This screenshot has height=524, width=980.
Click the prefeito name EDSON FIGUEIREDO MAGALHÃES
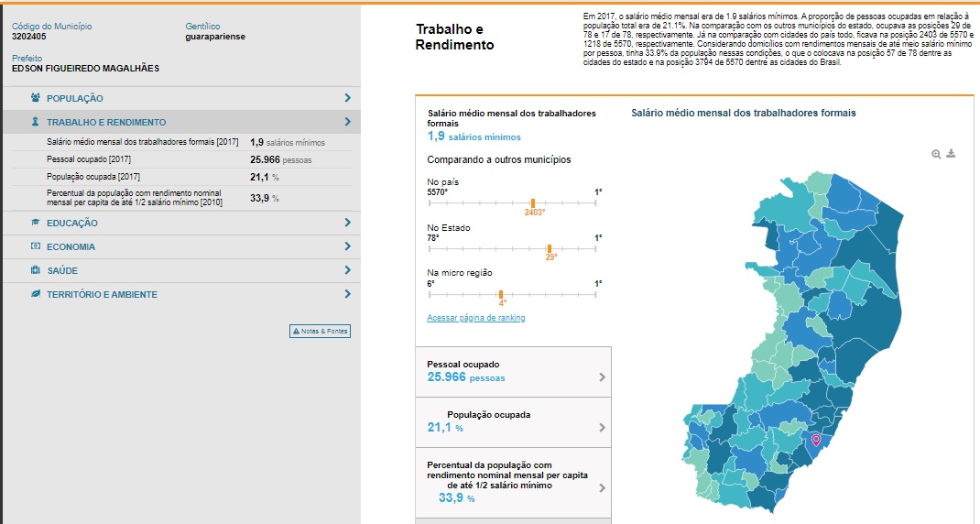pyautogui.click(x=85, y=68)
